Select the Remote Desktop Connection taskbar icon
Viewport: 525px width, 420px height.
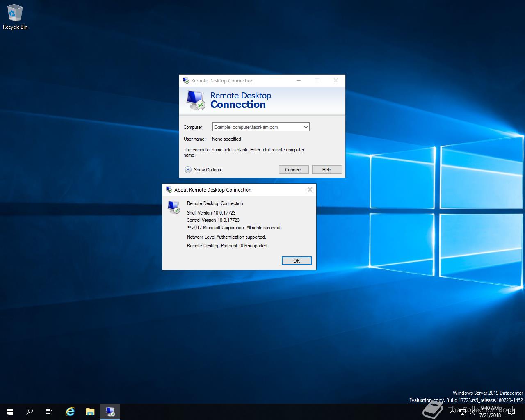click(110, 412)
